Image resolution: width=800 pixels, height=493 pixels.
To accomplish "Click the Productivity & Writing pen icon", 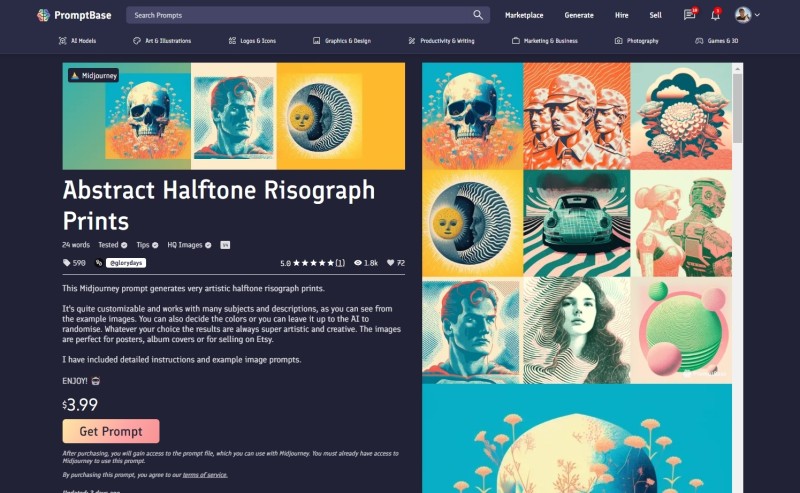I will pos(412,41).
